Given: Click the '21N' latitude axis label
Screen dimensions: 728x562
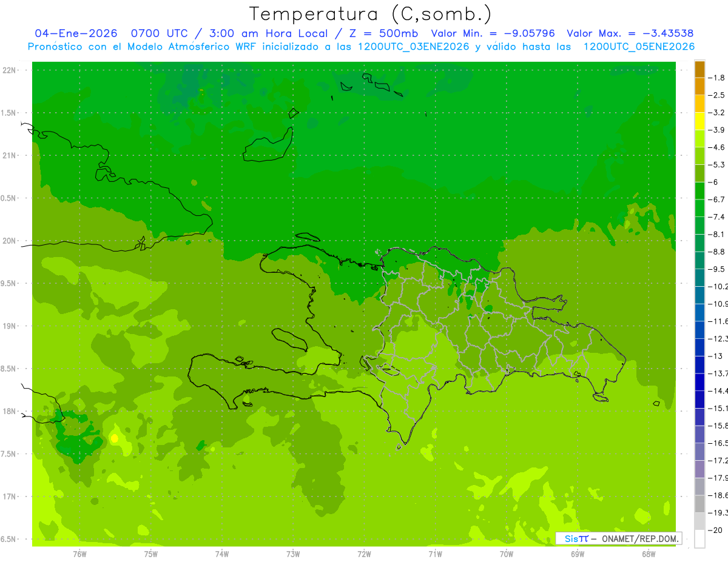Looking at the screenshot, I should (x=9, y=156).
